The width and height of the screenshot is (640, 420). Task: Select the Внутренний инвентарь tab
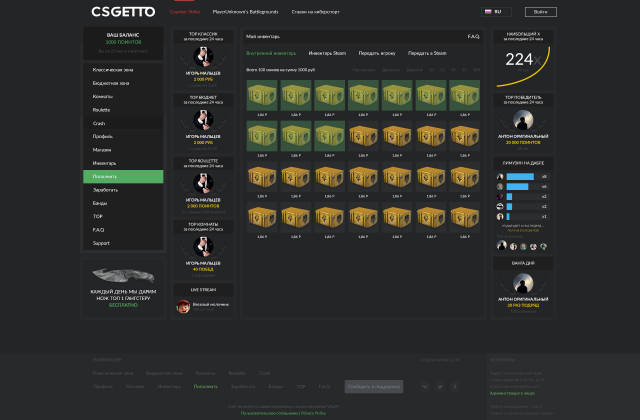(x=271, y=53)
